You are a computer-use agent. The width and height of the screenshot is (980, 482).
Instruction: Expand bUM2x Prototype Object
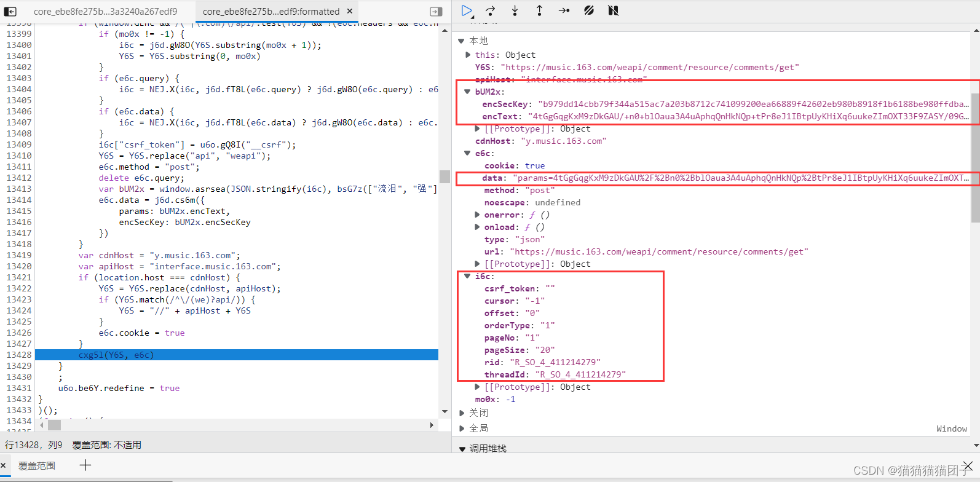click(x=477, y=128)
